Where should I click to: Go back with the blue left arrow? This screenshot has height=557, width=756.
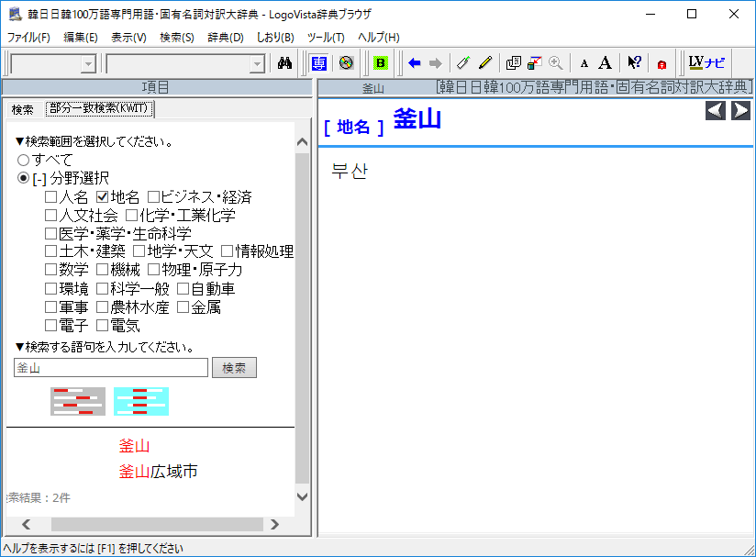414,63
